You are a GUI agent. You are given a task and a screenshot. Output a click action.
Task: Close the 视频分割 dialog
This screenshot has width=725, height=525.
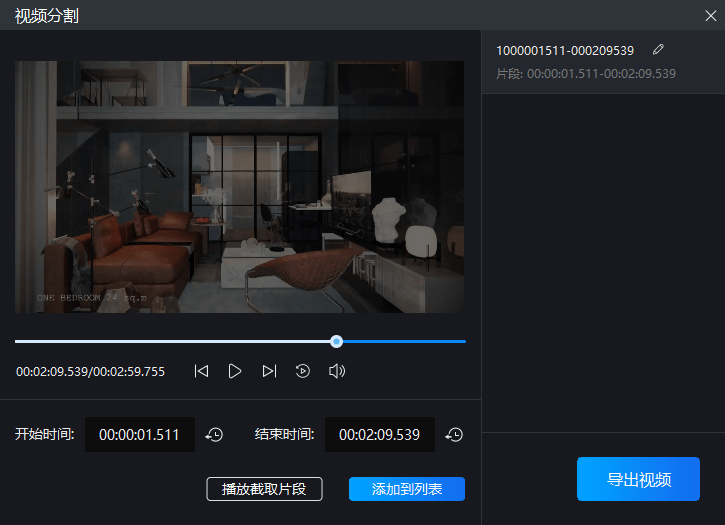(711, 15)
